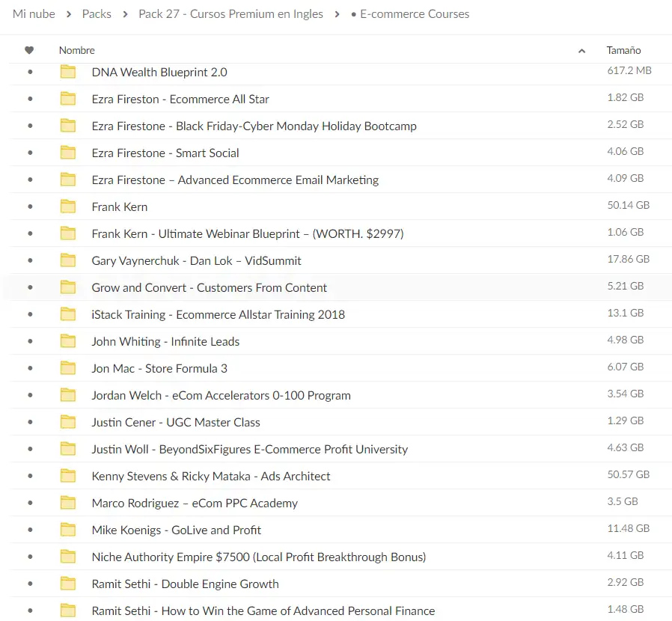672x621 pixels.
Task: Select name "Justin Cener - UGC Master Class"
Action: [176, 423]
